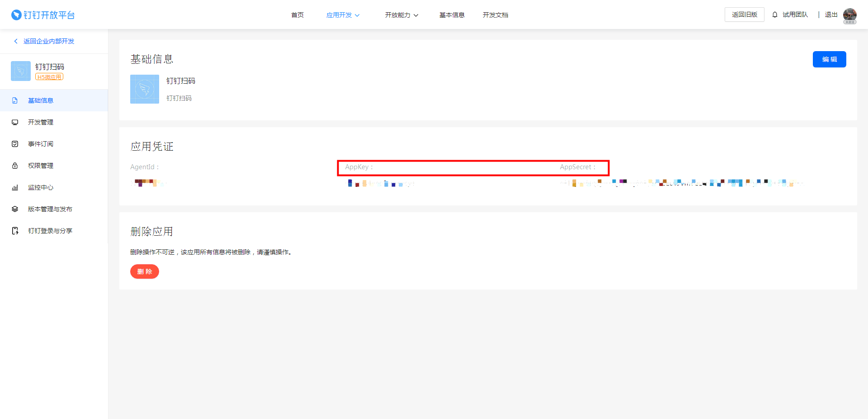868x419 pixels.
Task: Click the 钉钉扫码 app name heading
Action: [181, 81]
